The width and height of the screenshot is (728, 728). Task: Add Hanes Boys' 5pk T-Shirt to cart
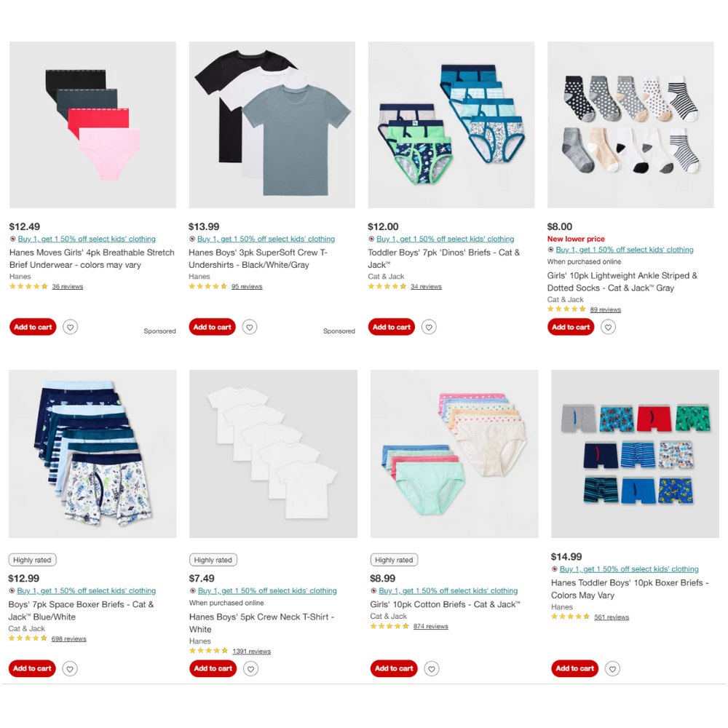[213, 668]
